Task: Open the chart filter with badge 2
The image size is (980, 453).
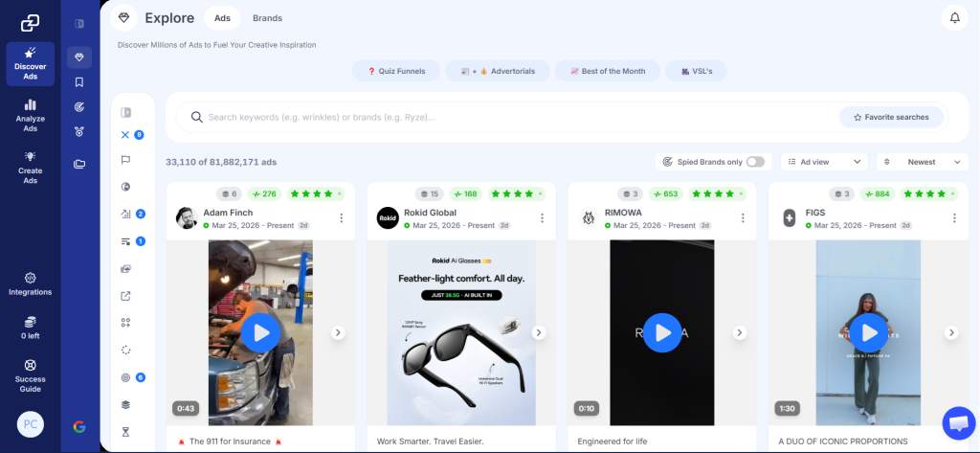Action: click(x=125, y=214)
